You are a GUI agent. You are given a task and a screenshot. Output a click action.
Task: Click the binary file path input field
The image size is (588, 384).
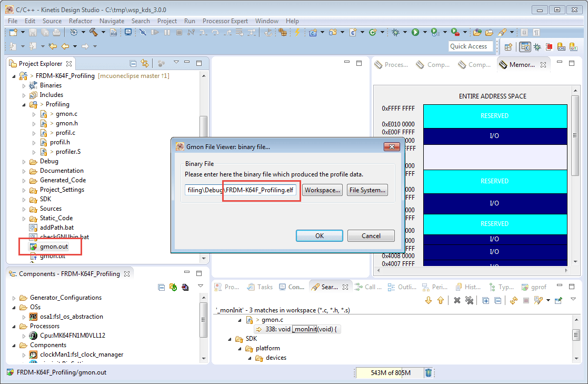tap(241, 190)
